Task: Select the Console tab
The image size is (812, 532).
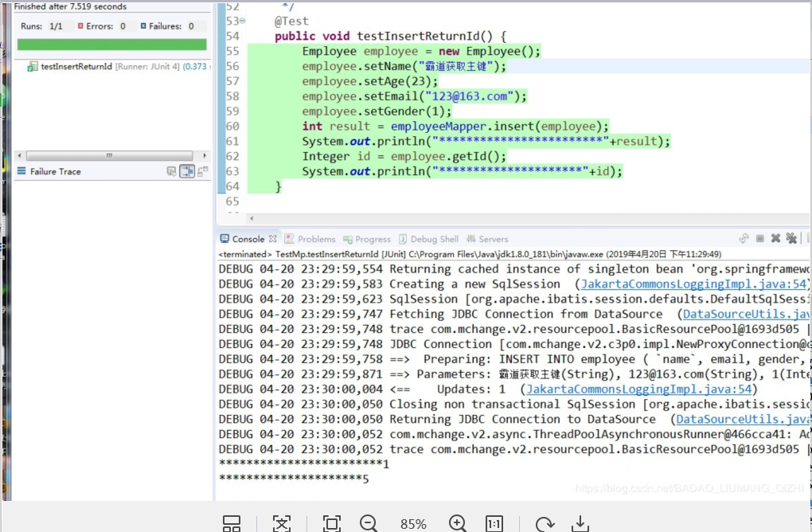Action: 242,239
